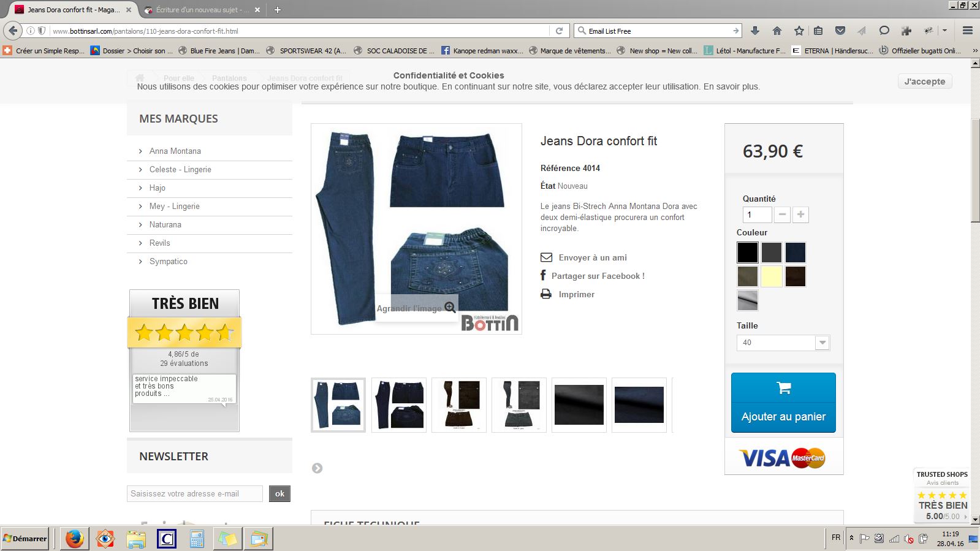Submit newsletter with ok button
Viewport: 980px width, 551px height.
point(279,493)
